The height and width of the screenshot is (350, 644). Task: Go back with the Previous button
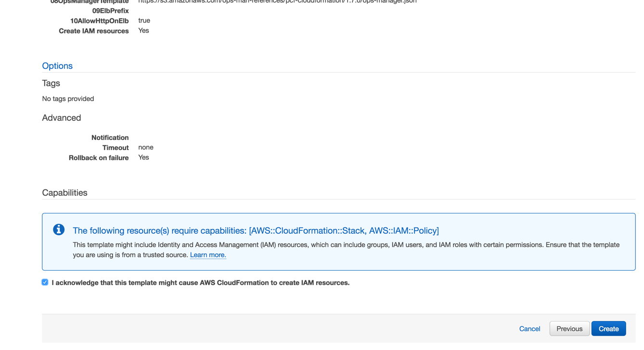tap(569, 329)
